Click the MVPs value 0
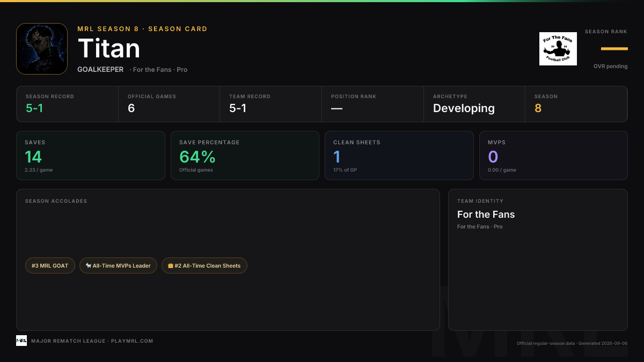 click(493, 157)
